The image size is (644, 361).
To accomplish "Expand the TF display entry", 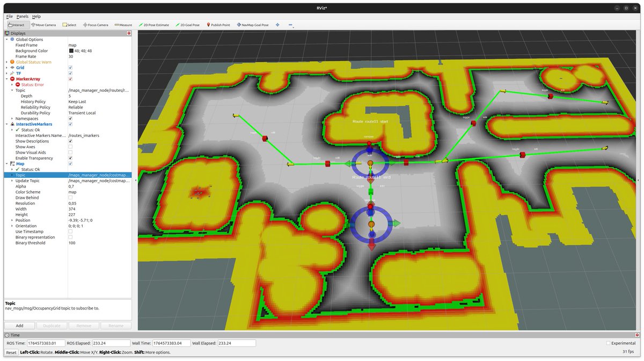I will (x=7, y=73).
